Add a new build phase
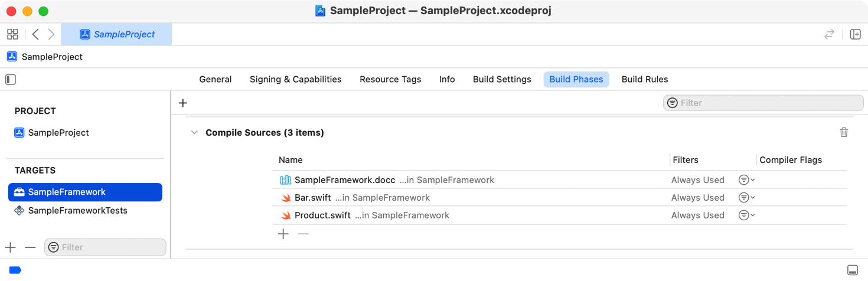 pyautogui.click(x=183, y=103)
